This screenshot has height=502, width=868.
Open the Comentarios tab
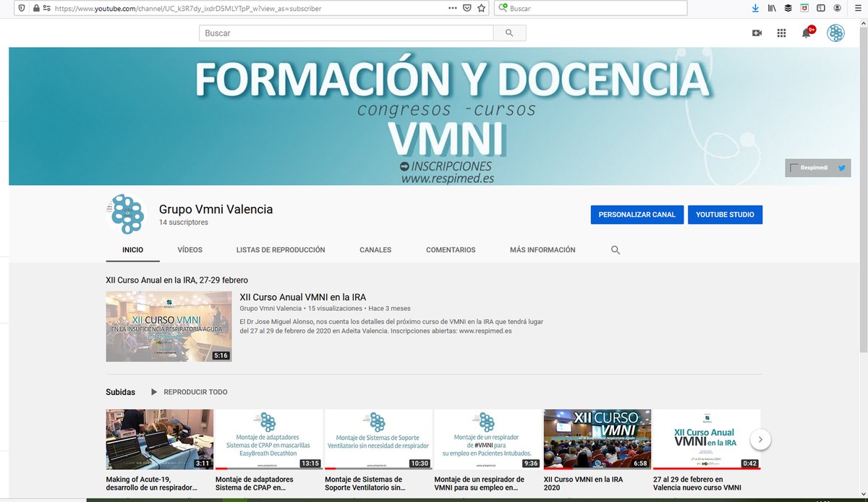[x=451, y=250]
